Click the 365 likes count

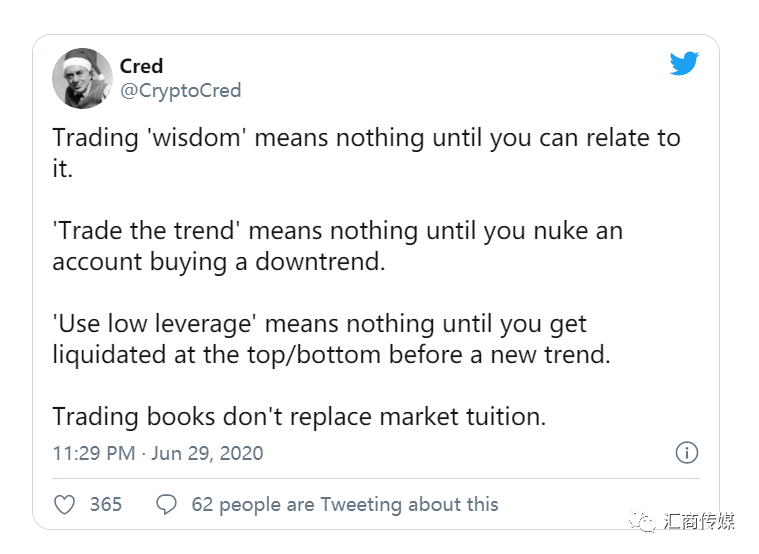[x=105, y=505]
